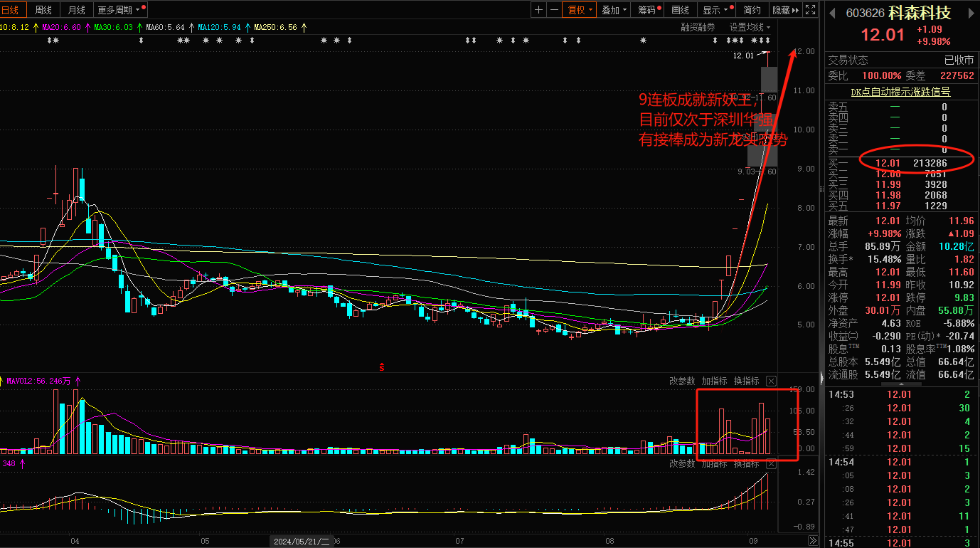Close the MACD indicator panel
Viewport: 980px width, 548px height.
(771, 463)
